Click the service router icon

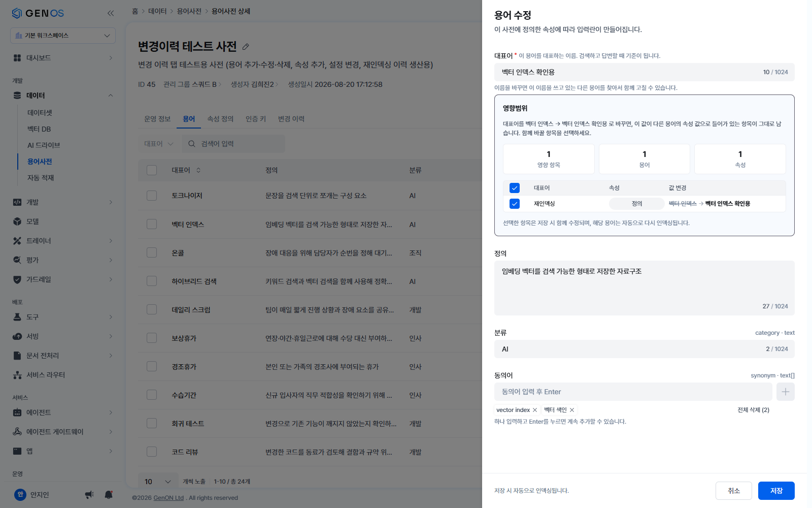pos(17,375)
